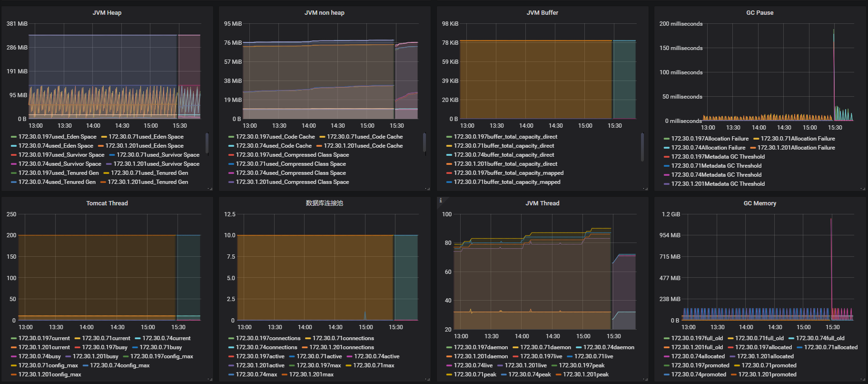868x384 pixels.
Task: Toggle the 172.30.0.197current Tomcat series
Action: point(44,338)
